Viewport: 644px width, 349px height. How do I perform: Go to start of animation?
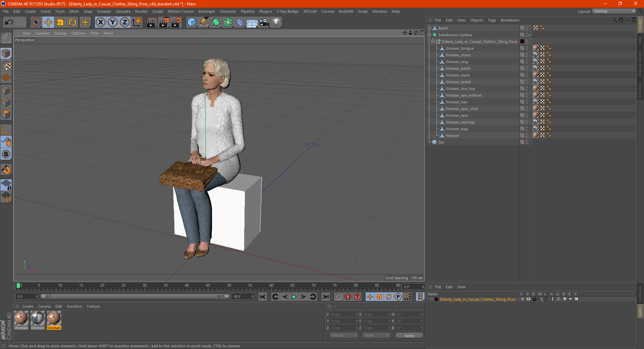(x=263, y=297)
